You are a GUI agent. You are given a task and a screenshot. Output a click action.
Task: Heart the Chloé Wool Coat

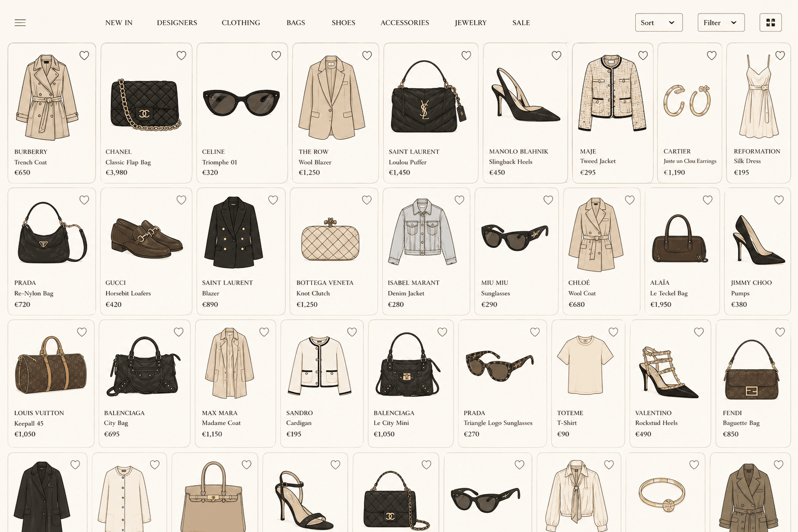click(x=630, y=200)
